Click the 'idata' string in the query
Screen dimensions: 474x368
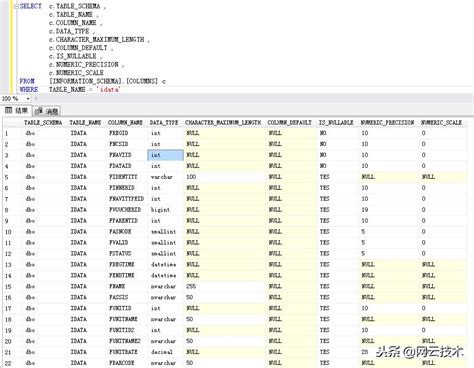tap(110, 90)
